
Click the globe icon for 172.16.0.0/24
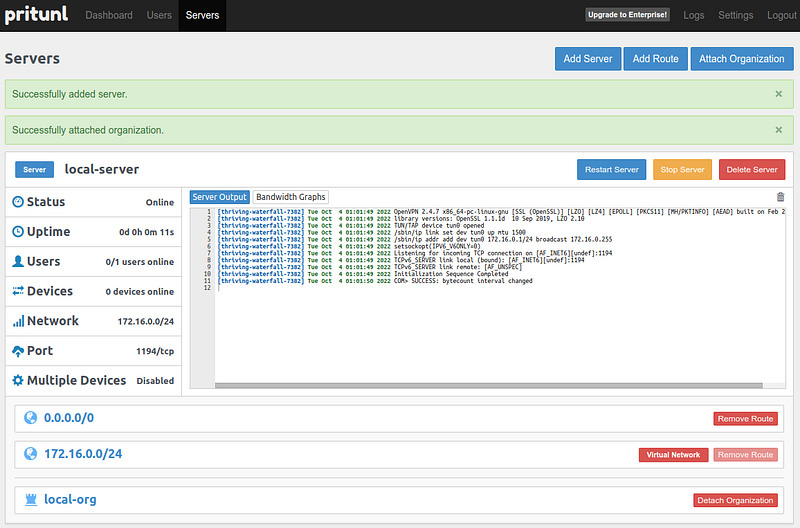(x=31, y=454)
